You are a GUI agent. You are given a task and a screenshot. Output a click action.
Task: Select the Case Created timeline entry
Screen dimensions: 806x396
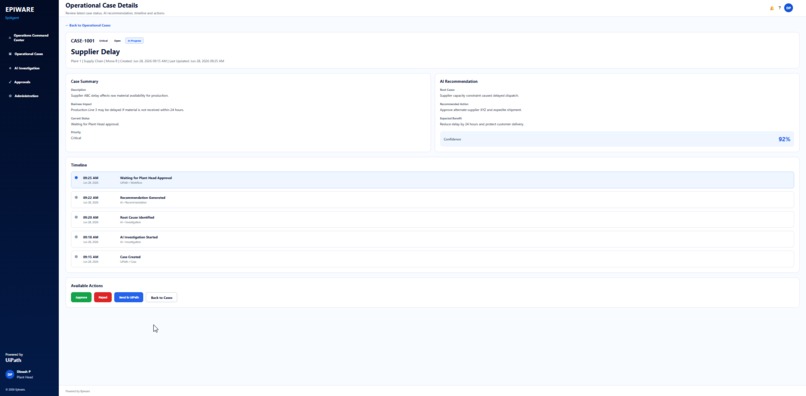click(432, 259)
